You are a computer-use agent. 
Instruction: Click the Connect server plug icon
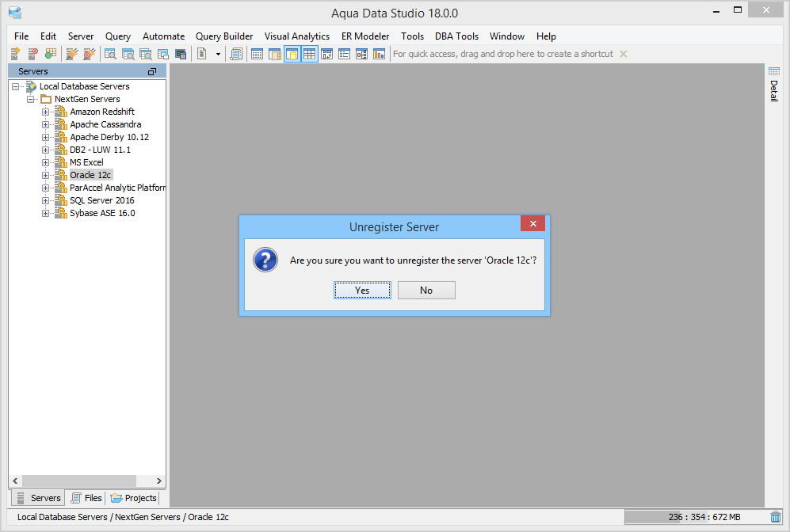(x=72, y=54)
